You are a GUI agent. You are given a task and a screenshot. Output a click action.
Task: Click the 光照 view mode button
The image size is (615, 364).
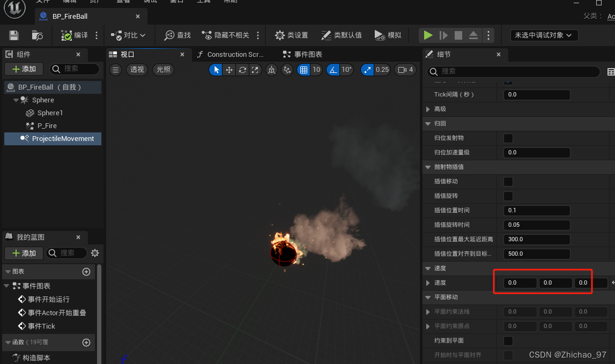[163, 70]
